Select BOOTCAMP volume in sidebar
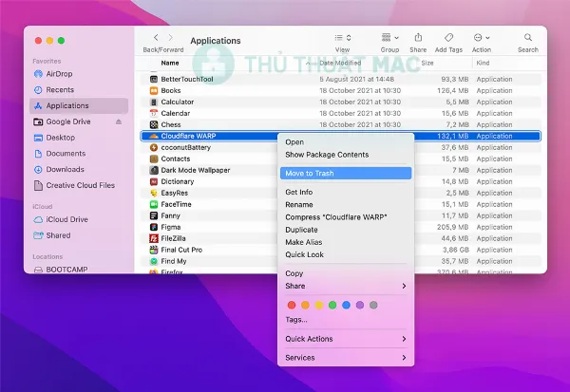 coord(79,270)
